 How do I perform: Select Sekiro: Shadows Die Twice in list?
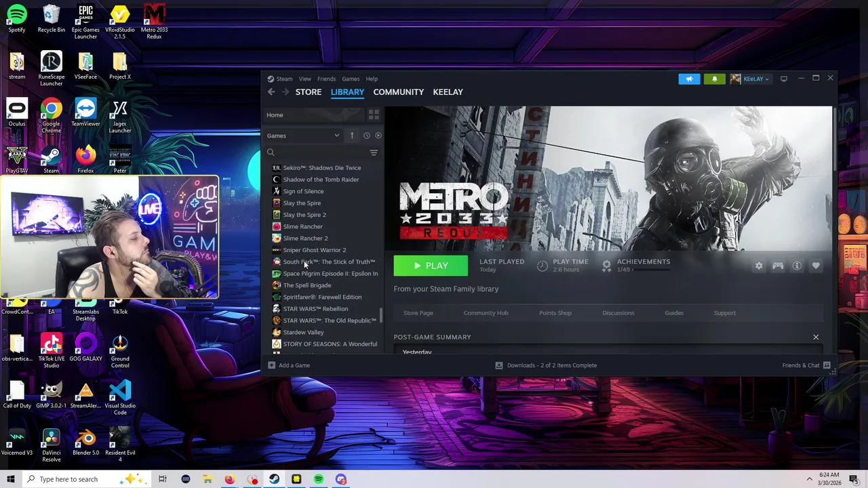(323, 168)
